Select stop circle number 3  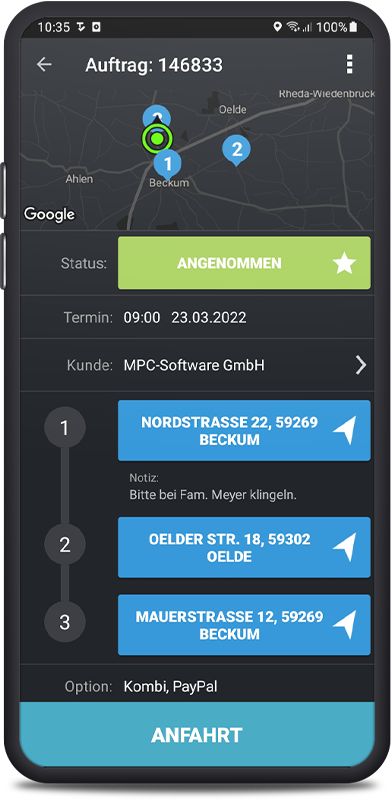click(x=65, y=622)
